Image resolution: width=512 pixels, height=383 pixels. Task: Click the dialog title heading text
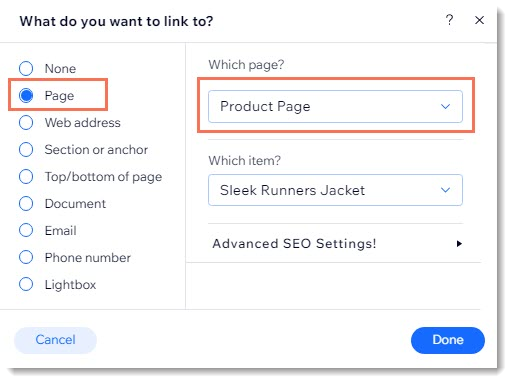point(116,21)
